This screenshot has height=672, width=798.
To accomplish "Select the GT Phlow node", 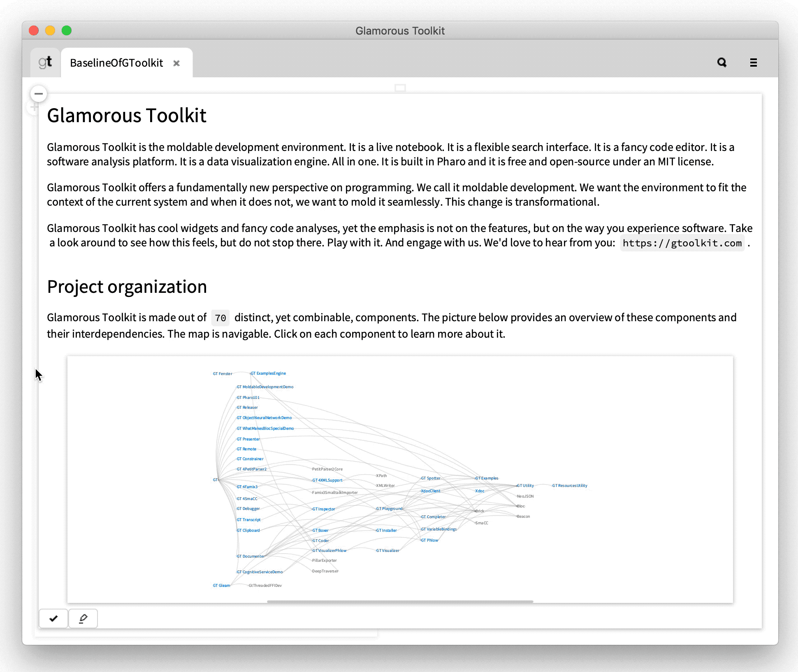I will click(x=429, y=540).
